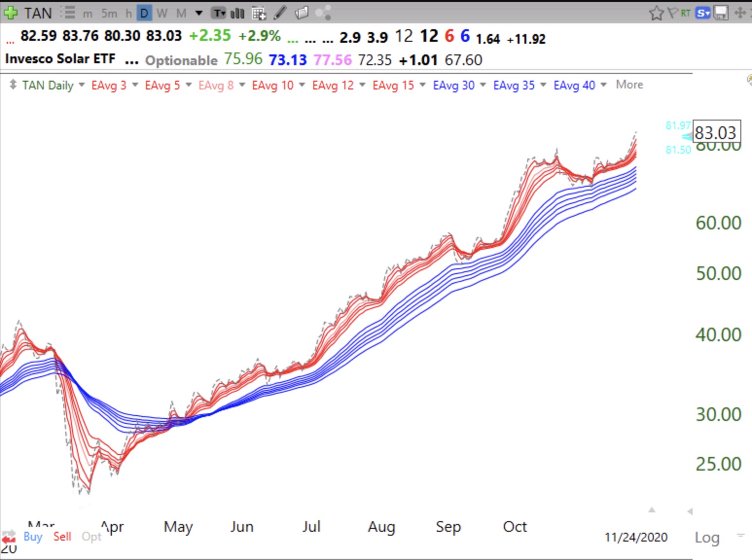Click the 11/24/2020 date label
Viewport: 752px width, 560px height.
pyautogui.click(x=636, y=537)
